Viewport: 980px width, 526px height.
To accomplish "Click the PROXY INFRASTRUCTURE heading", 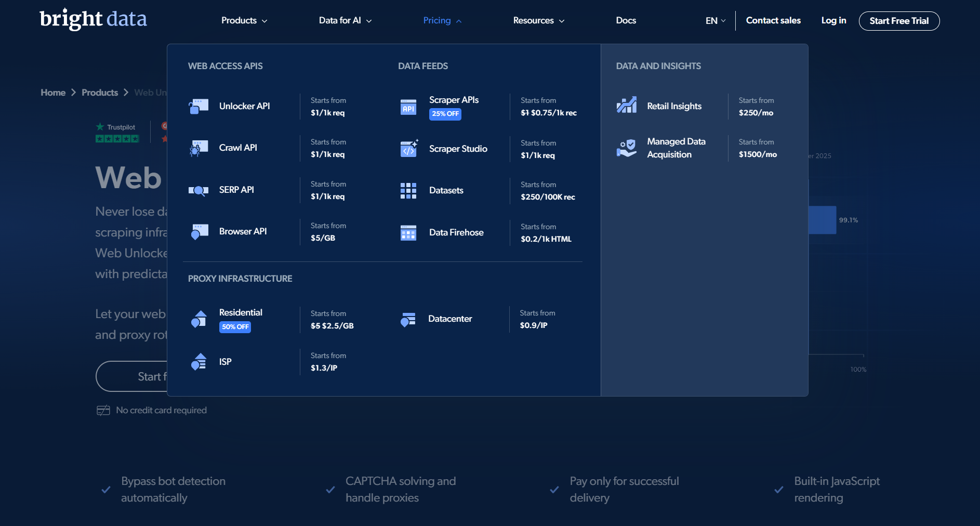I will [x=240, y=279].
